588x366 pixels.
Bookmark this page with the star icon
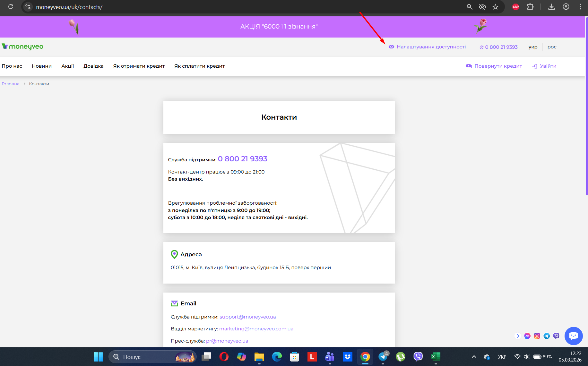click(x=496, y=7)
